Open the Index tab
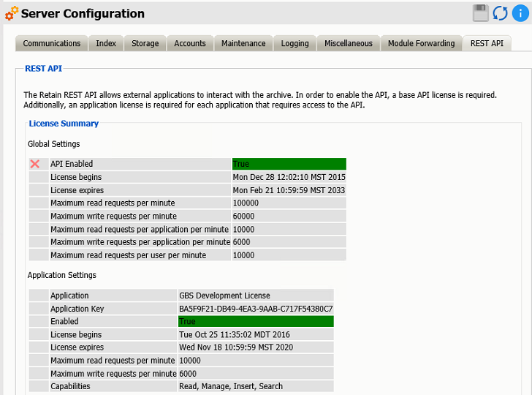 (106, 43)
